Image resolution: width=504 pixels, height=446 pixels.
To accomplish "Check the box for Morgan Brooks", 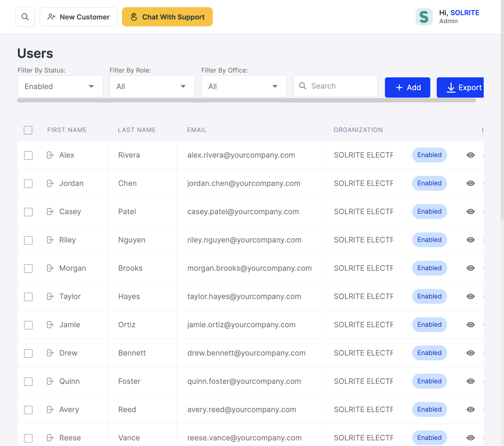I will point(28,269).
